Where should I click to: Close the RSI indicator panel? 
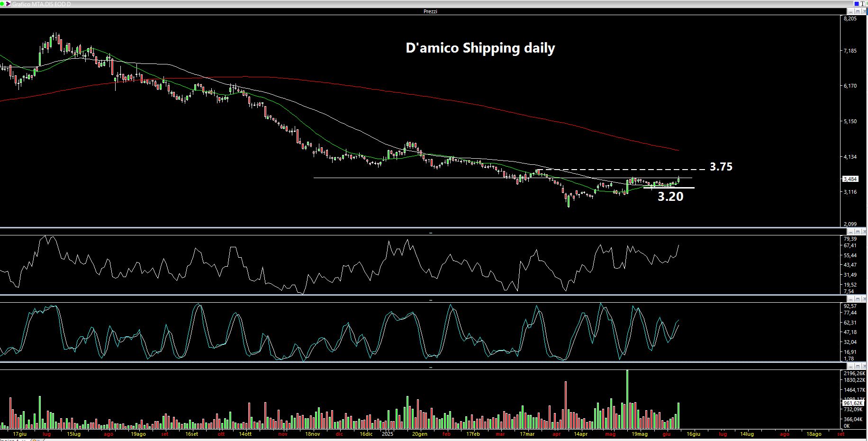click(x=864, y=232)
